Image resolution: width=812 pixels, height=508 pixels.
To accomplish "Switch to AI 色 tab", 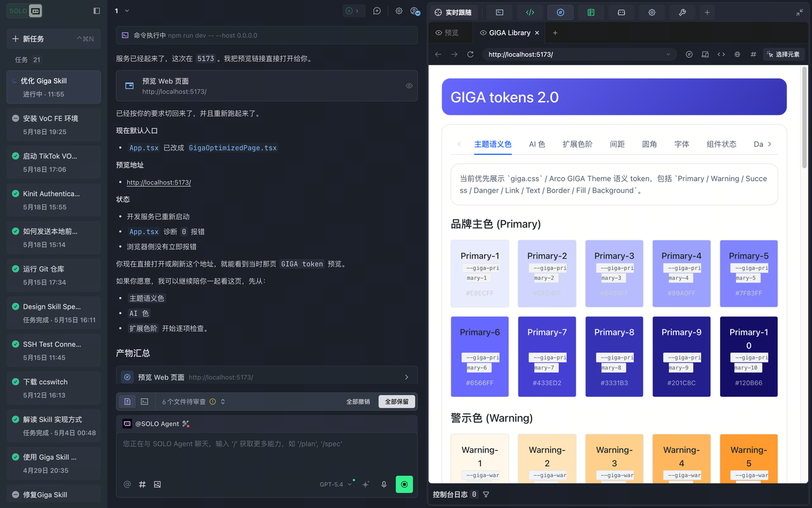I will pos(537,144).
